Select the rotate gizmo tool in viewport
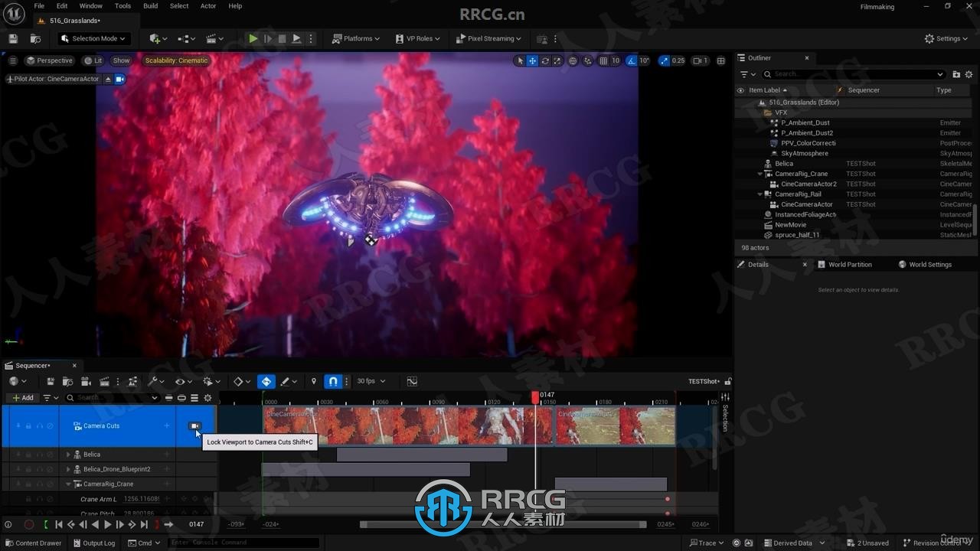 pos(544,60)
